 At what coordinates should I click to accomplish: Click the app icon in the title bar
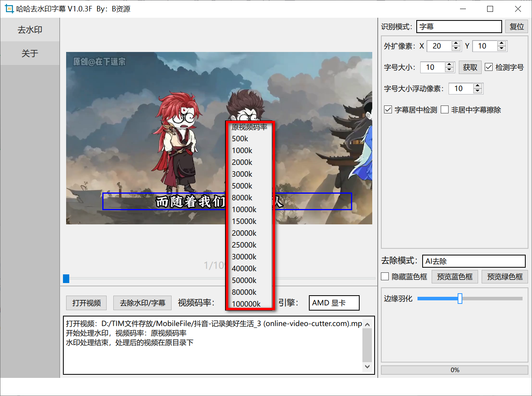click(x=9, y=9)
